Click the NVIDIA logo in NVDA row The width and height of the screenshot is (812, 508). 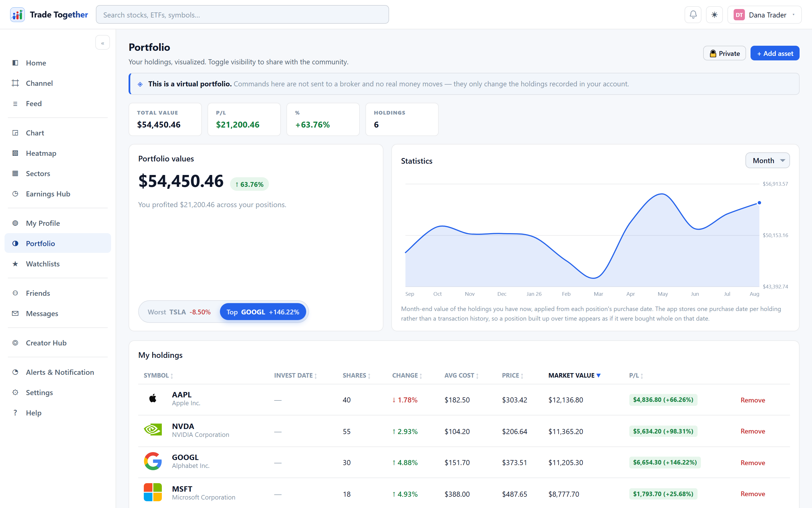point(153,429)
